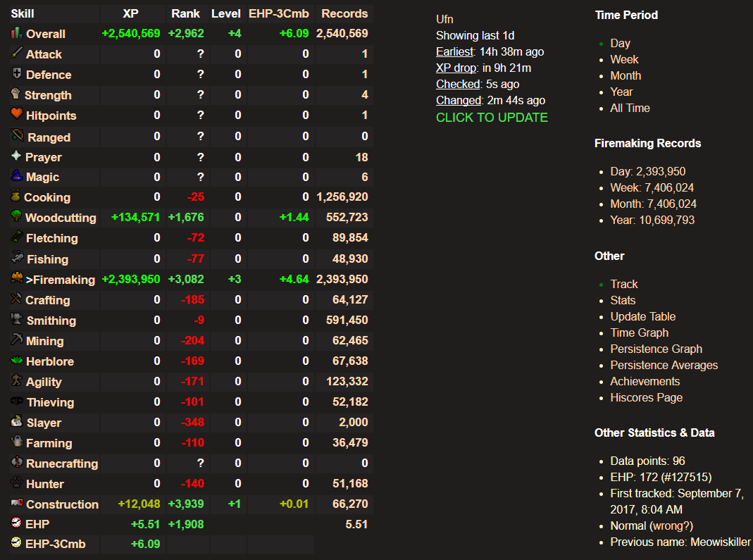Click the Hunter paw icon
The height and width of the screenshot is (560, 753).
click(17, 483)
